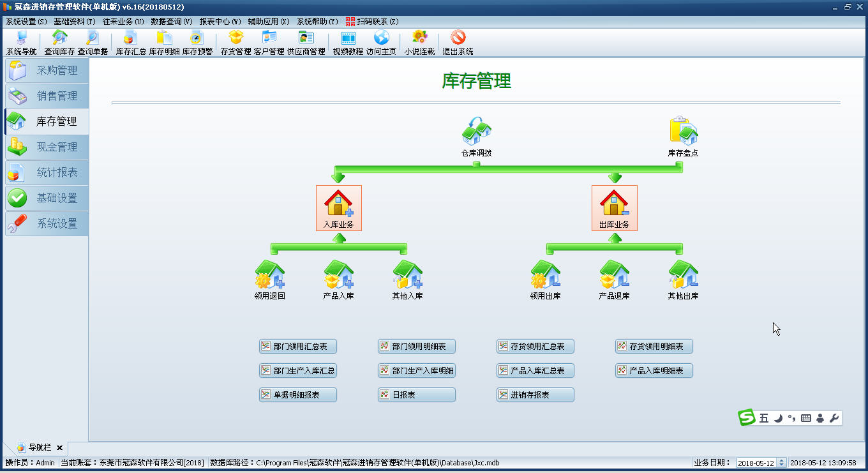Click 退出系统 toolbar icon
Image resolution: width=868 pixels, height=473 pixels.
point(458,43)
